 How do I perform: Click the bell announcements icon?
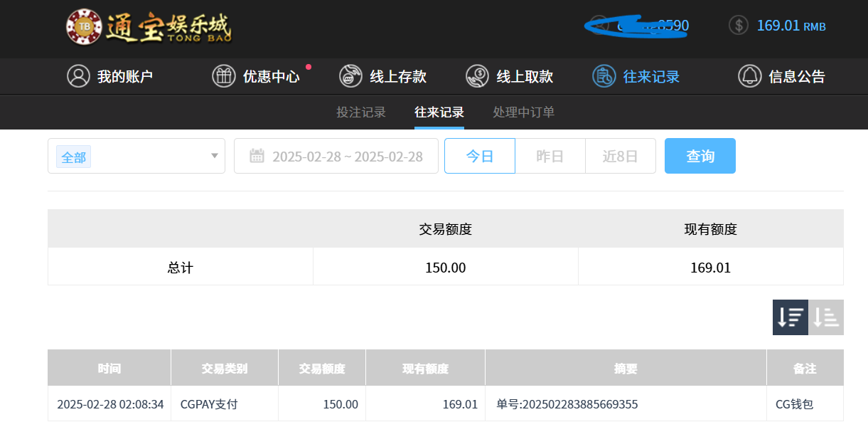pyautogui.click(x=749, y=76)
